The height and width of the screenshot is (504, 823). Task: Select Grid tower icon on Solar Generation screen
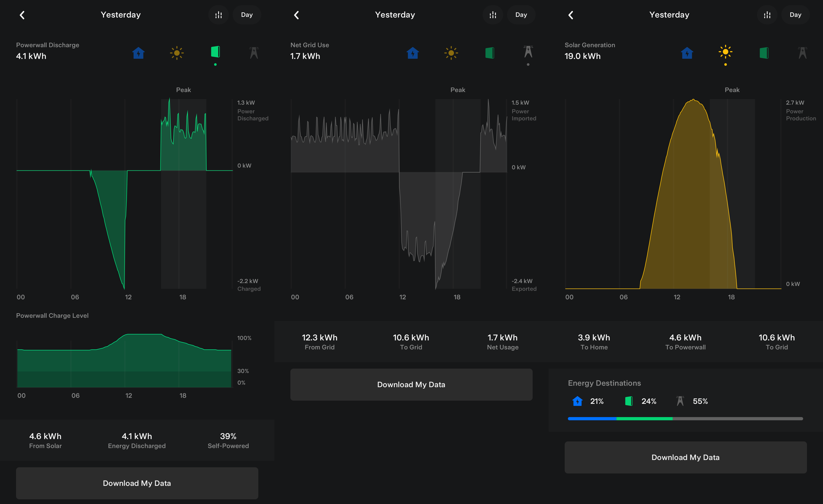pos(802,53)
